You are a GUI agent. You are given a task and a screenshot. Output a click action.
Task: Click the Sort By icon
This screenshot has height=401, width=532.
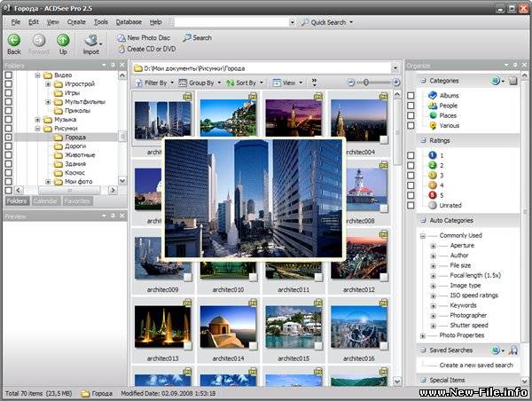[x=230, y=83]
